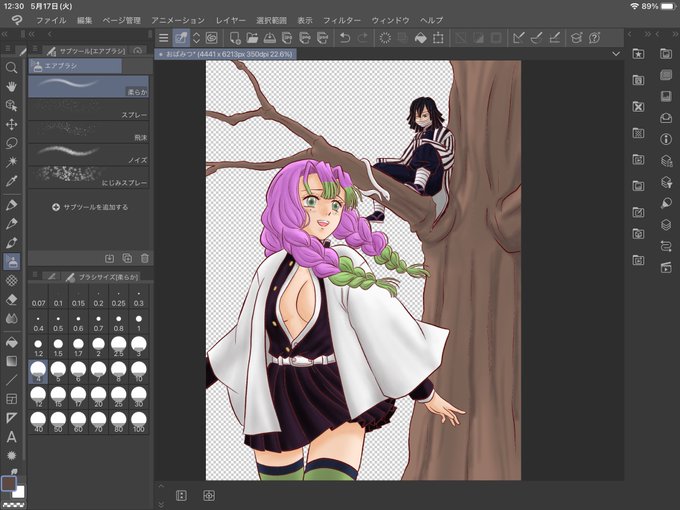Click the Redo arrow

coord(363,38)
